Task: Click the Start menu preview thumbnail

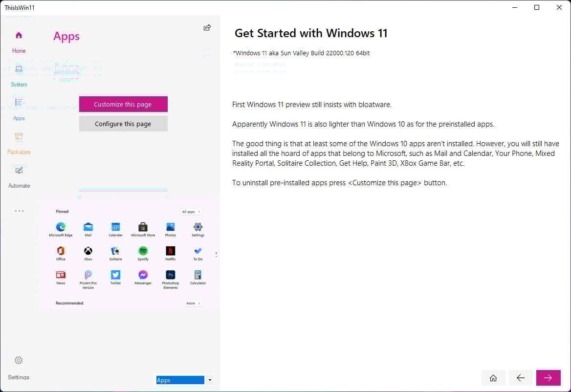Action: pos(129,255)
